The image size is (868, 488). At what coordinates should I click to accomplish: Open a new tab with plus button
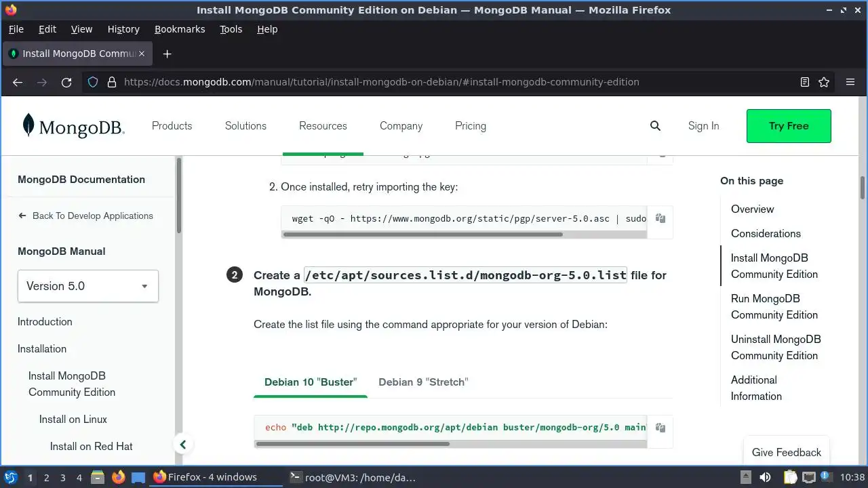point(167,54)
